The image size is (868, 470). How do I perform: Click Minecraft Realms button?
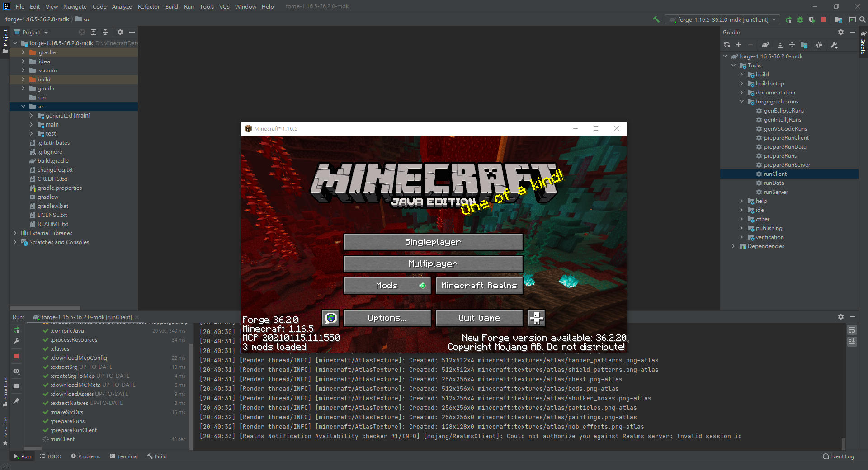click(x=479, y=285)
